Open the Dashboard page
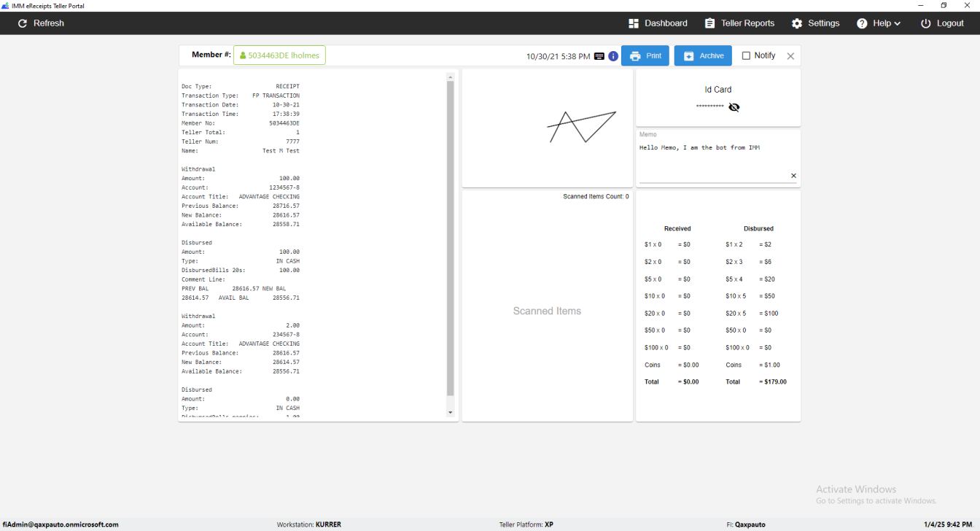This screenshot has height=531, width=980. 658,23
